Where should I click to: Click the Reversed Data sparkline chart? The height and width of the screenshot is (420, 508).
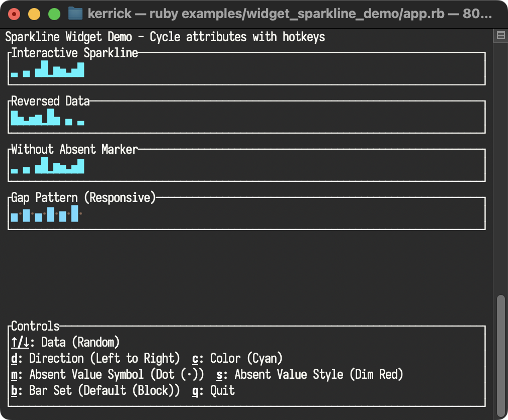(x=48, y=117)
